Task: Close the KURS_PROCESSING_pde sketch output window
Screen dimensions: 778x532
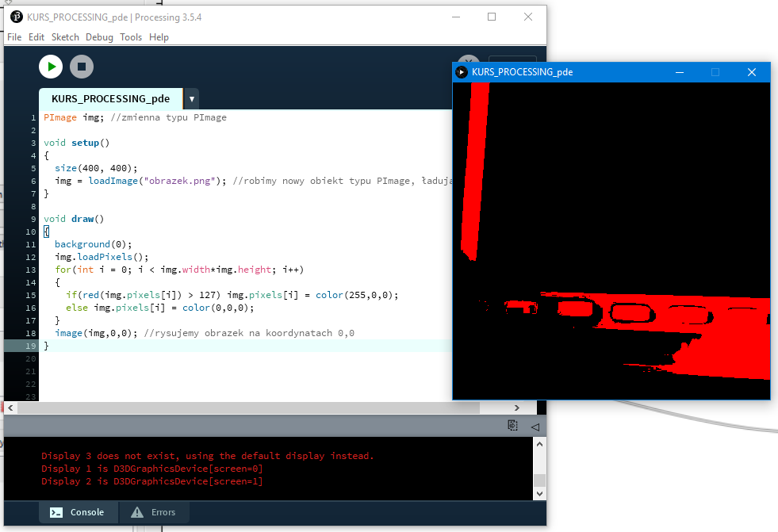Action: [752, 72]
